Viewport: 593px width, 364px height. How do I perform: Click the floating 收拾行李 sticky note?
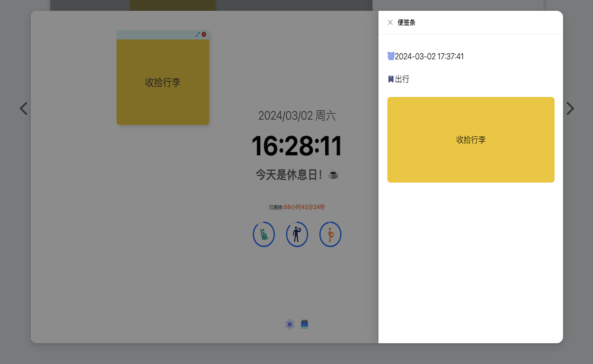tap(163, 82)
